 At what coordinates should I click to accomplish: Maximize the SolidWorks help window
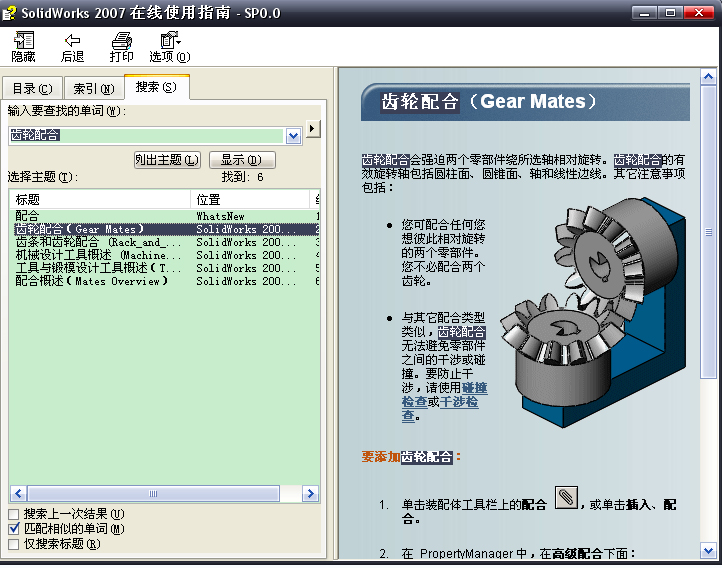[x=670, y=12]
